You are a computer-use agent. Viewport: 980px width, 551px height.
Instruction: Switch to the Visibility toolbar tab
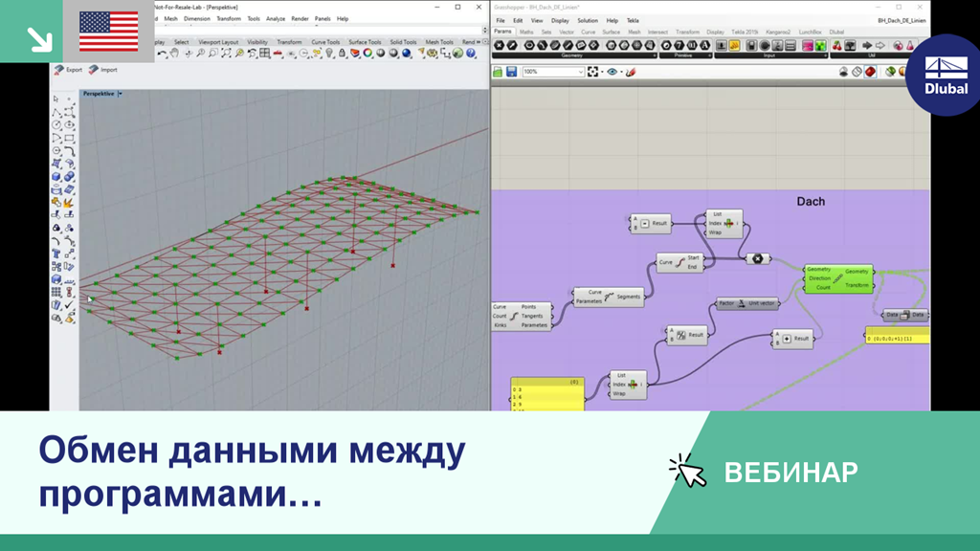pos(257,42)
